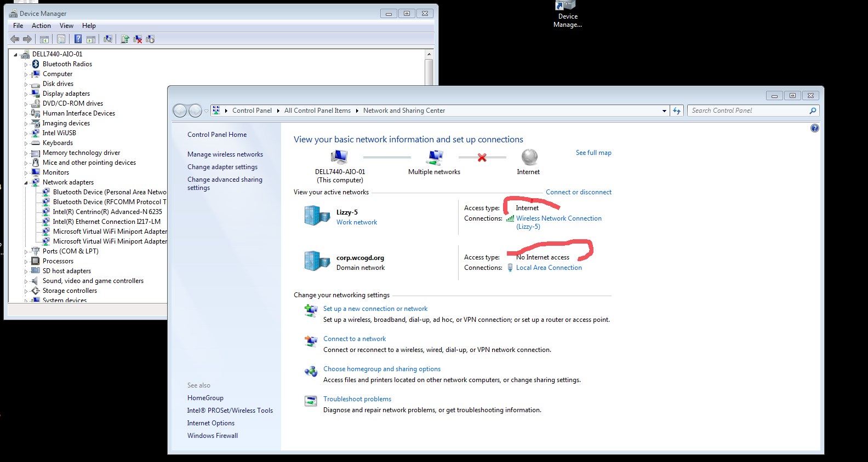Screen dimensions: 868x462
Task: Click Device Manager shortcut on desktop
Action: [567, 15]
